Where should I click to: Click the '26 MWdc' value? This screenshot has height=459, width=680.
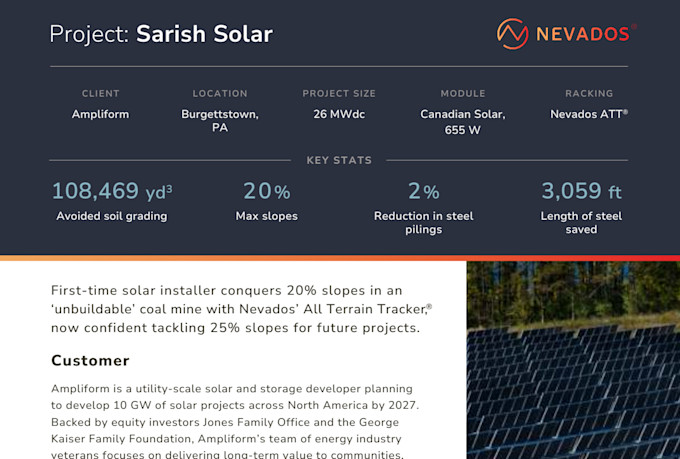click(x=339, y=114)
